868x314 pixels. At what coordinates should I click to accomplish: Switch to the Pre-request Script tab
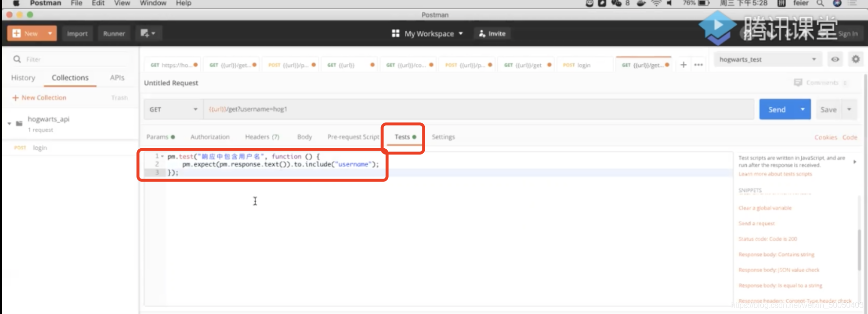[x=353, y=137]
